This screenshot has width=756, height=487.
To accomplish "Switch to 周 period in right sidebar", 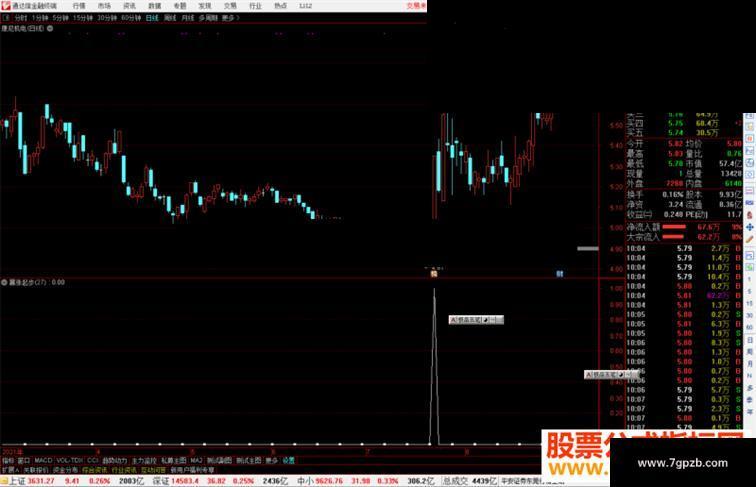I will coord(749,352).
